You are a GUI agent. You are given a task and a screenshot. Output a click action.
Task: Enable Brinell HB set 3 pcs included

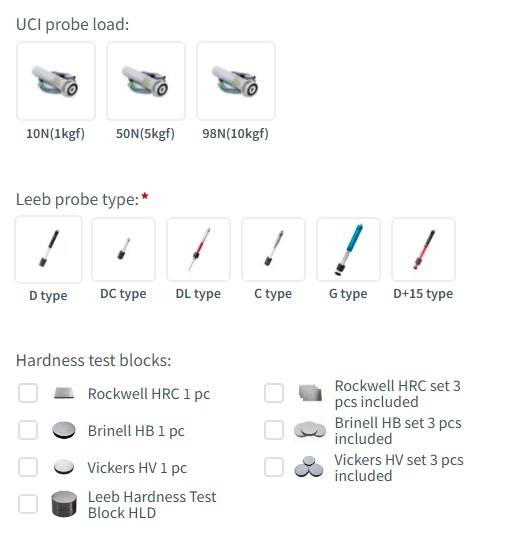274,430
